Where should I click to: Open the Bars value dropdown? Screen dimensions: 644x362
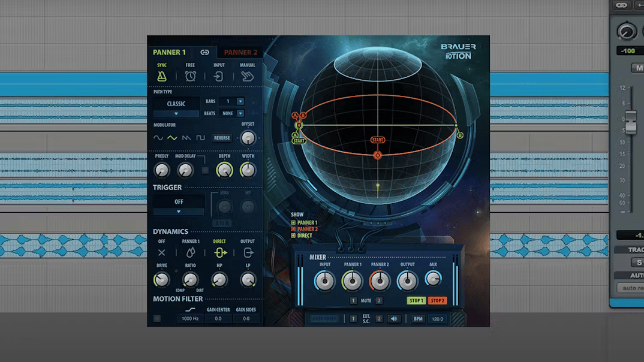coord(231,101)
